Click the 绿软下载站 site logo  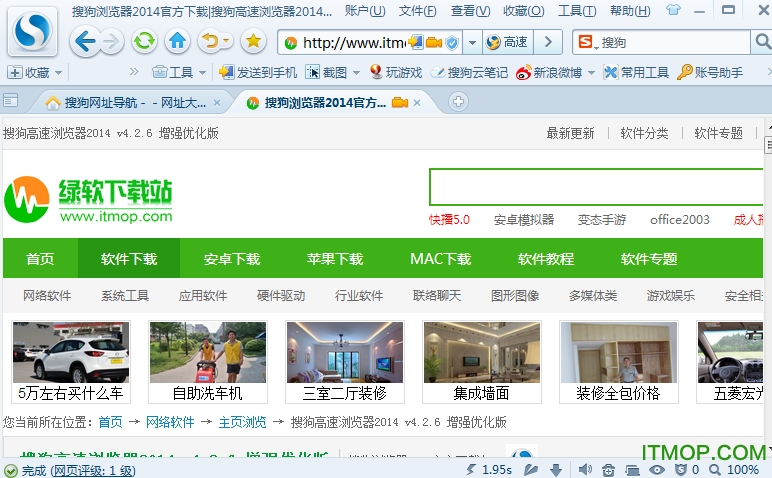[89, 200]
